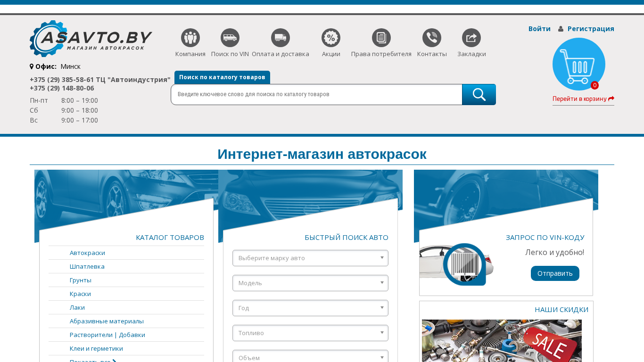Screen dimensions: 644x362
Task: Click the Интернет-магазин автокрасок title
Action: (322, 154)
